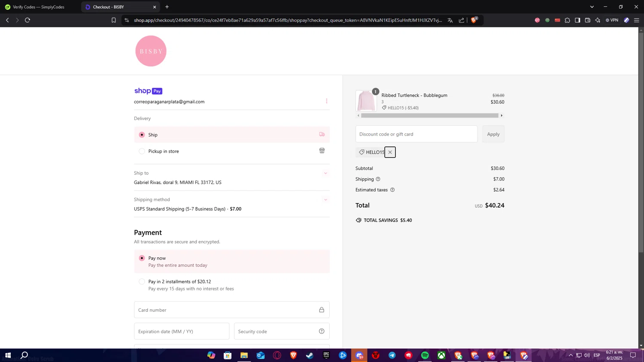This screenshot has width=644, height=362.
Task: Open Steam from the taskbar
Action: pos(310,355)
